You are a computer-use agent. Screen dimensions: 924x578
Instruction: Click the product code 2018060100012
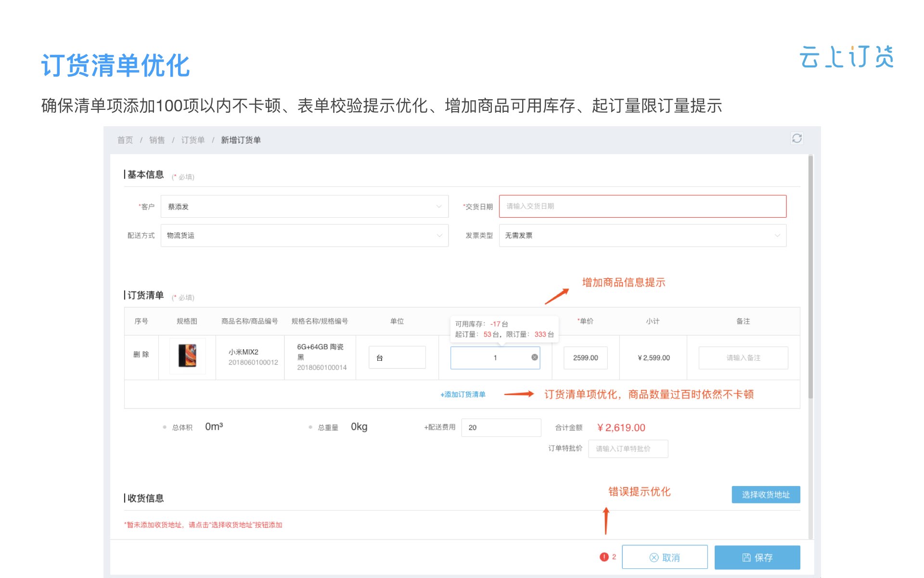pyautogui.click(x=253, y=362)
